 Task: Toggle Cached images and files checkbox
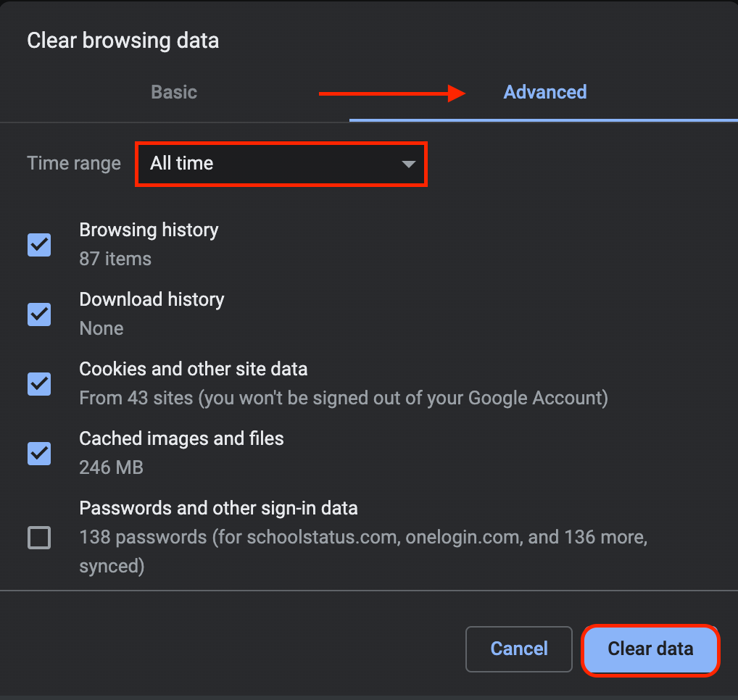(x=39, y=454)
